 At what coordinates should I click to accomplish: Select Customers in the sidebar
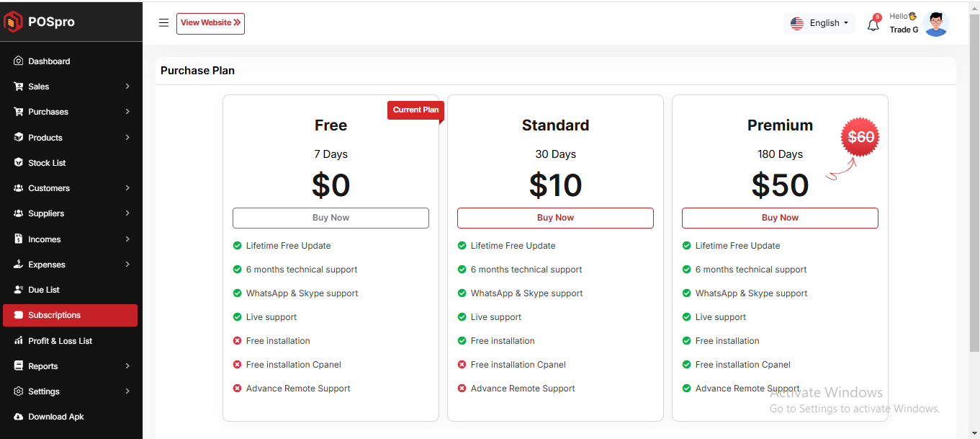[x=49, y=188]
